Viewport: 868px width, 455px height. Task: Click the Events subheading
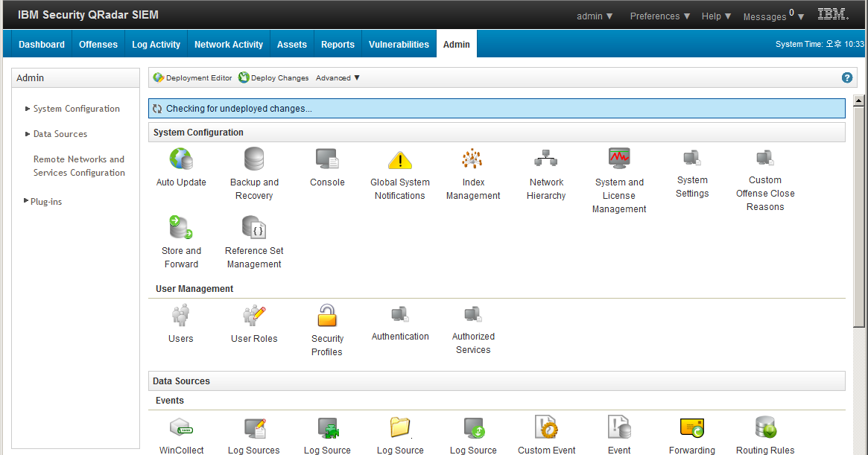pyautogui.click(x=169, y=401)
